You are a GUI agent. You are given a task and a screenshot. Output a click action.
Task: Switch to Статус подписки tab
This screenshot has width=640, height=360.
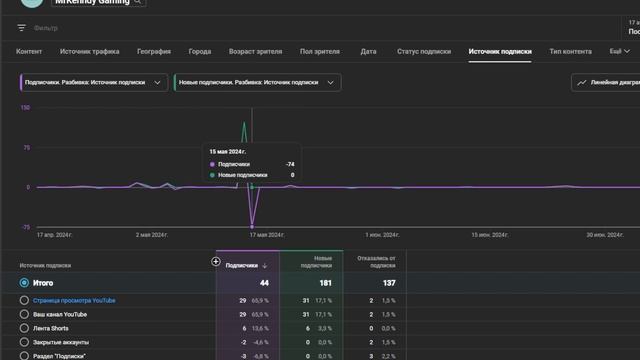point(424,51)
